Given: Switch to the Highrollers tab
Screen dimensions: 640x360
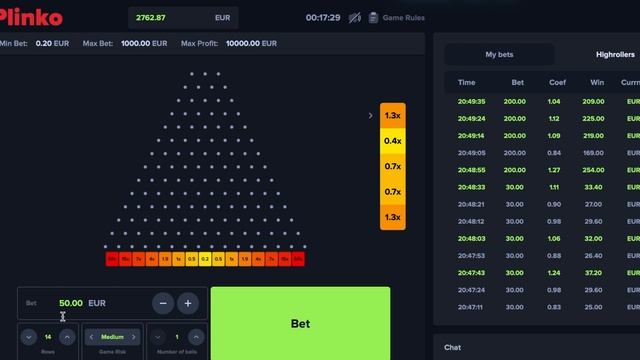Looking at the screenshot, I should tap(615, 54).
